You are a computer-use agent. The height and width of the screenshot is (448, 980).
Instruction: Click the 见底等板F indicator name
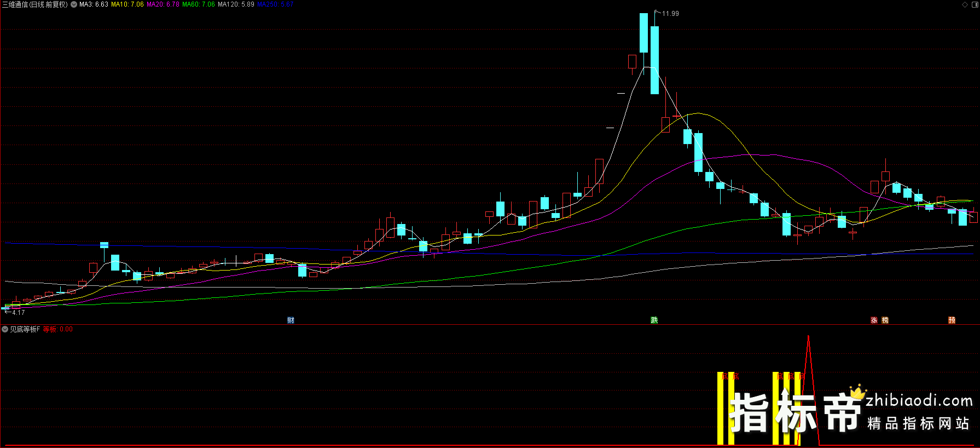tap(25, 329)
